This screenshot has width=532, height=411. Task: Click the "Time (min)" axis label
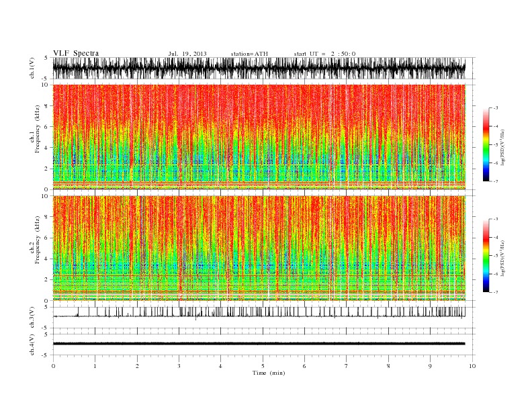tap(269, 373)
